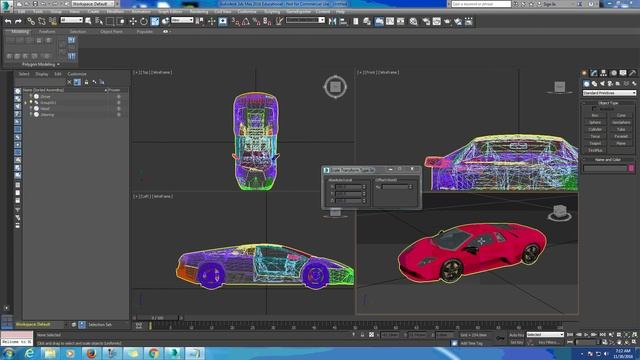
Task: Open the Render Setup icon
Action: 426,21
